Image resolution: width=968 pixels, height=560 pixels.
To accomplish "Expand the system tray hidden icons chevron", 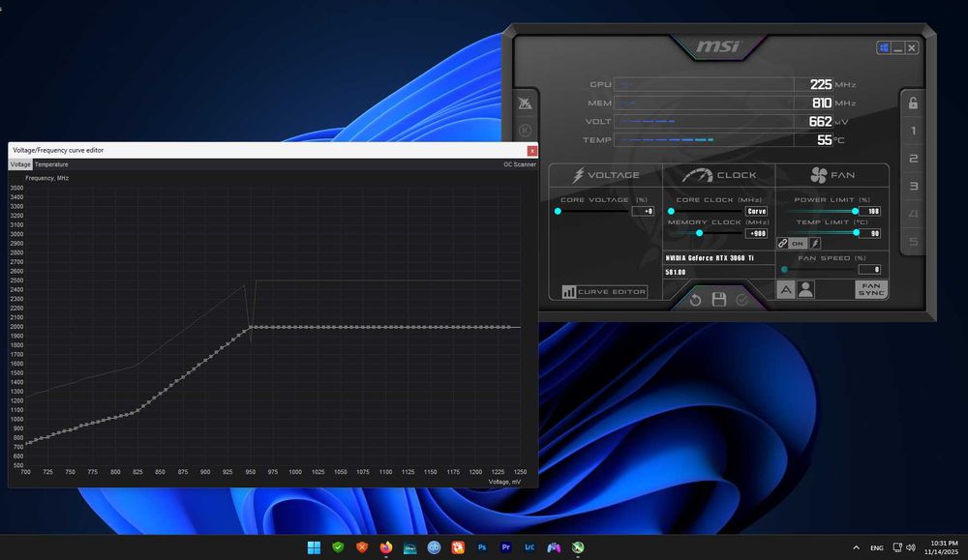I will point(857,547).
